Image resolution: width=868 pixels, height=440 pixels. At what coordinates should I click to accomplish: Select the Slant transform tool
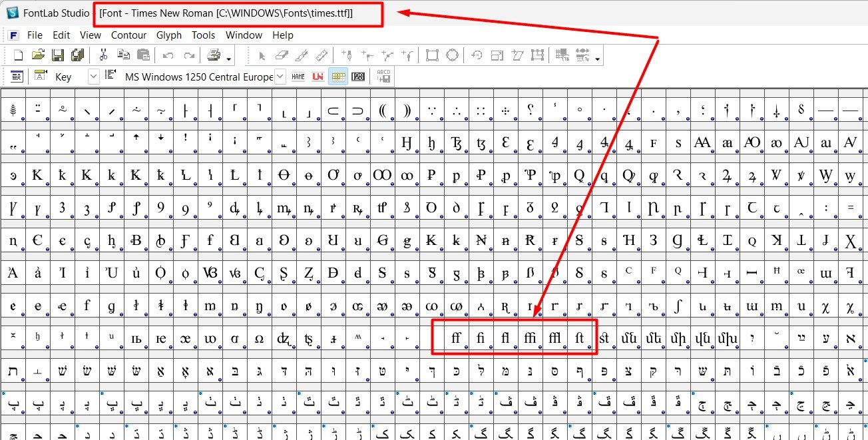(517, 55)
